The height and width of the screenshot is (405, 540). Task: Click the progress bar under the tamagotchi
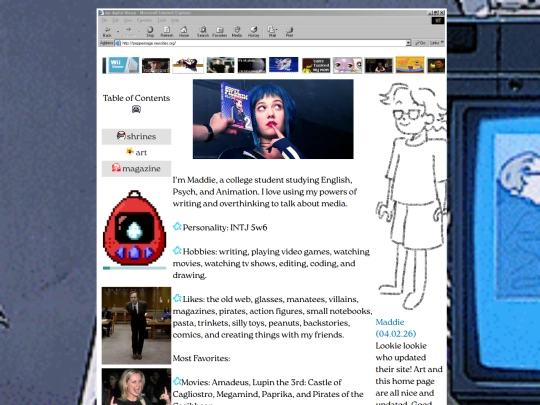click(x=134, y=268)
